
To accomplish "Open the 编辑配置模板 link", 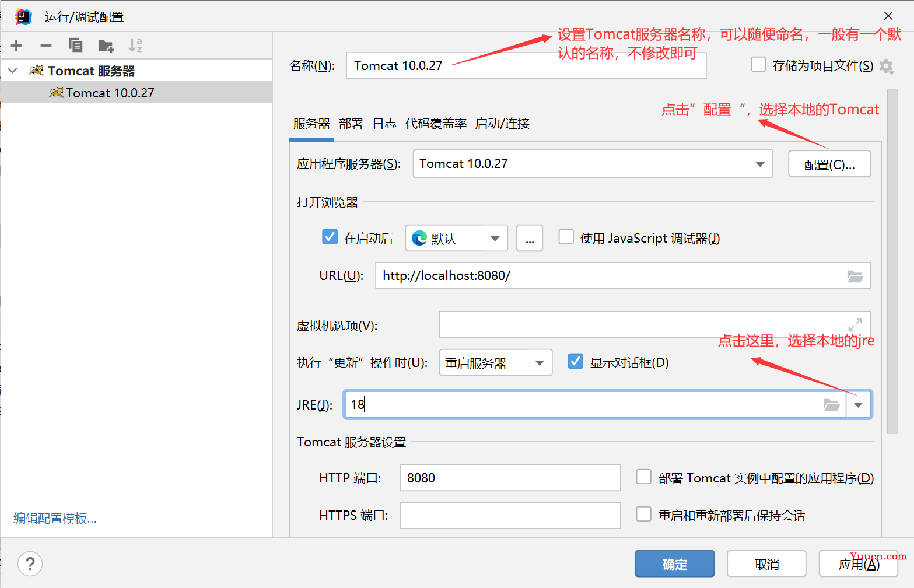I will point(55,518).
